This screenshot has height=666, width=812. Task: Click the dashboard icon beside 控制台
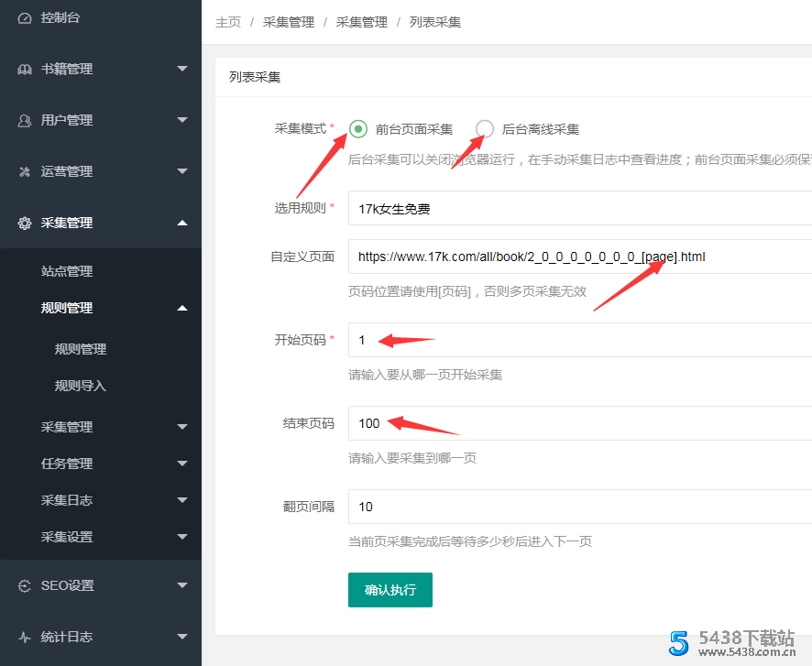point(25,17)
